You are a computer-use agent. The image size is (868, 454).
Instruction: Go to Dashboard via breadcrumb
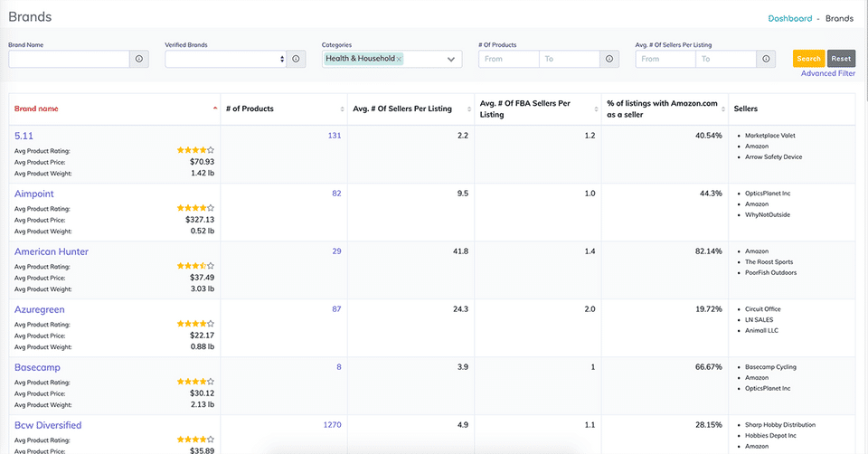coord(789,18)
